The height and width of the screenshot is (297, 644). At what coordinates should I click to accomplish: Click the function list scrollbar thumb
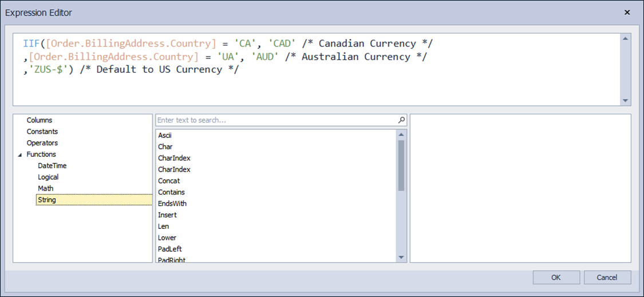(x=401, y=165)
